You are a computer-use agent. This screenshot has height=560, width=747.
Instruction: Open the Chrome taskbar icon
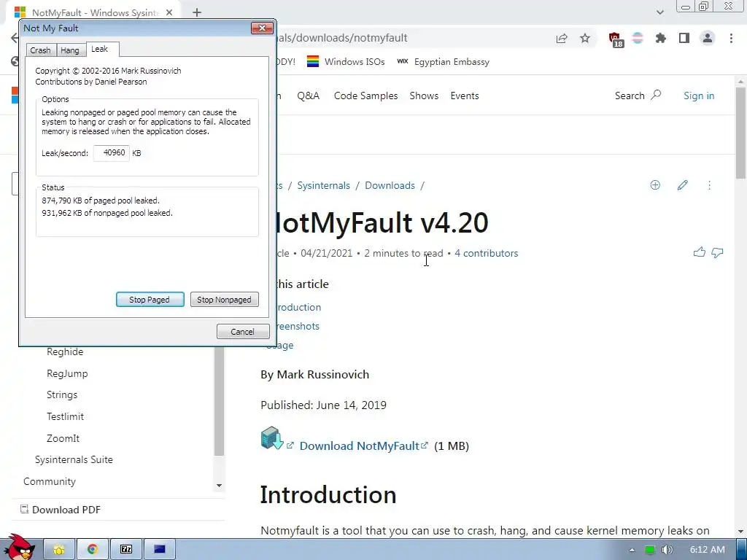pos(93,550)
